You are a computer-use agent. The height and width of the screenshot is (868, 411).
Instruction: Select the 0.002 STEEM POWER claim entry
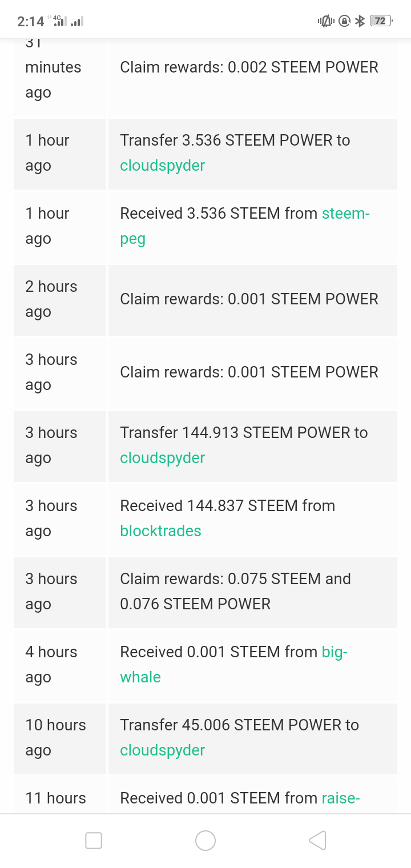click(x=249, y=67)
